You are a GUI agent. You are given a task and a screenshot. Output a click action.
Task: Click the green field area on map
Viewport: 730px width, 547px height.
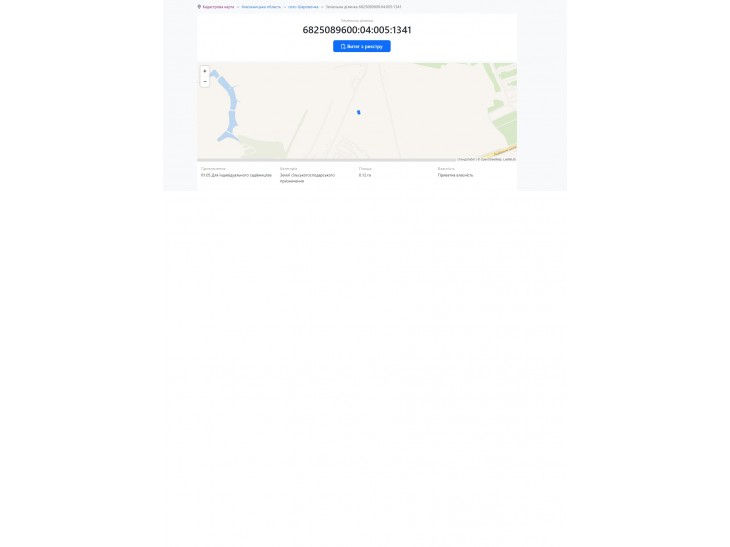click(505, 121)
